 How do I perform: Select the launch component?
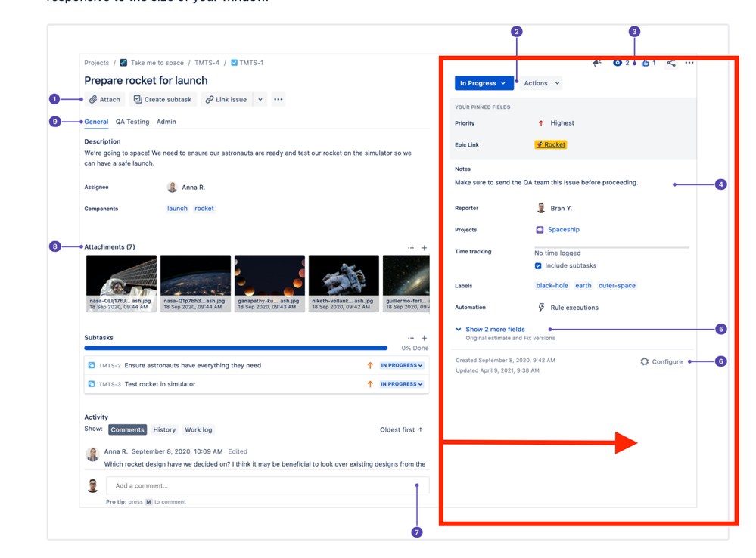pyautogui.click(x=177, y=209)
